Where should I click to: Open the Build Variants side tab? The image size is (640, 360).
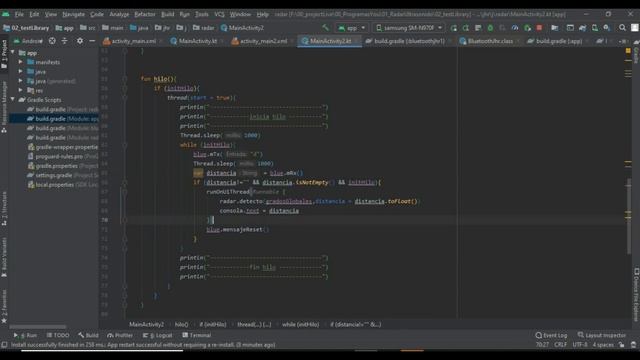4,257
